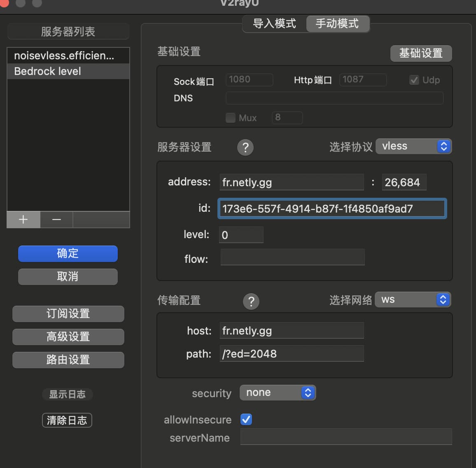Switch to the 导入模式 tab
The width and height of the screenshot is (476, 468).
(x=274, y=23)
